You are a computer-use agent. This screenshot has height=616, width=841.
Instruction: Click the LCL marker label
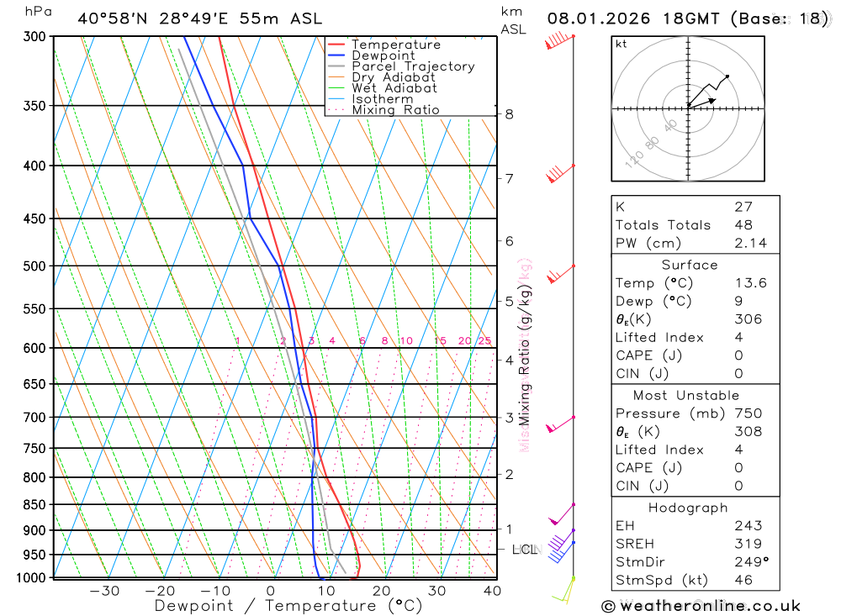point(524,550)
